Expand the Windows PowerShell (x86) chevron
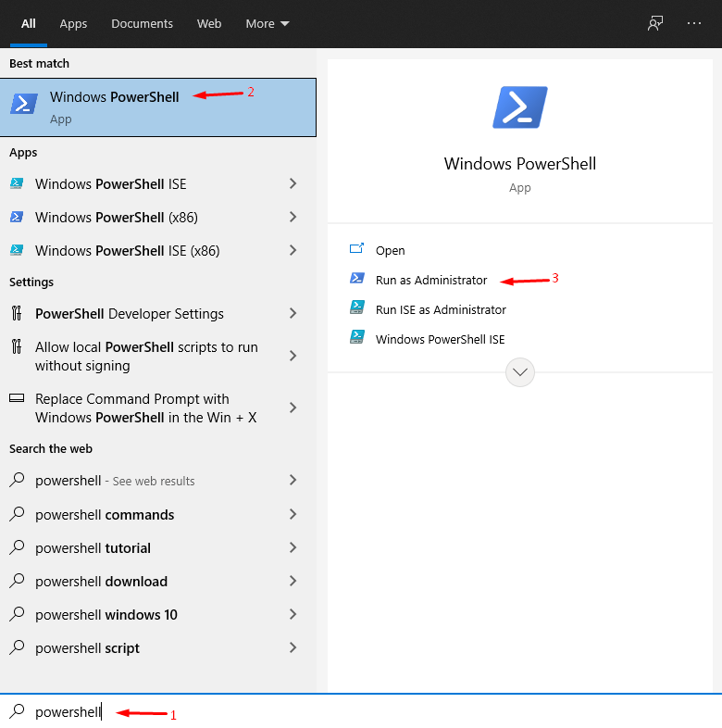The image size is (722, 728). coord(293,217)
